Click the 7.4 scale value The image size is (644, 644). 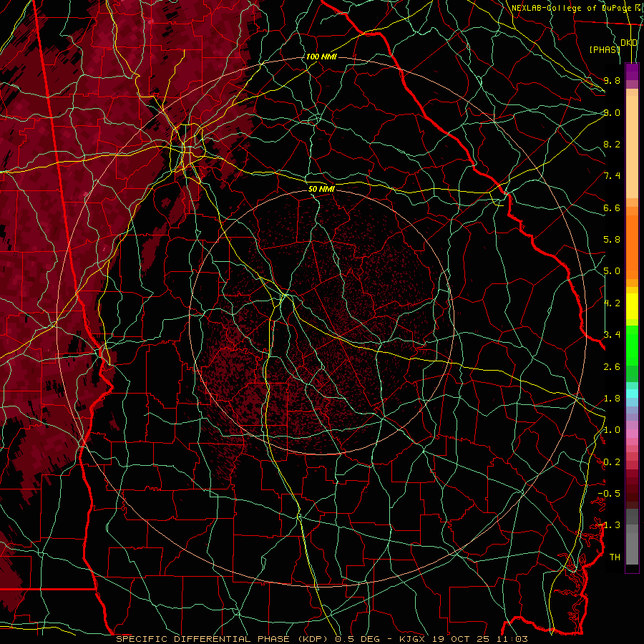tap(612, 176)
